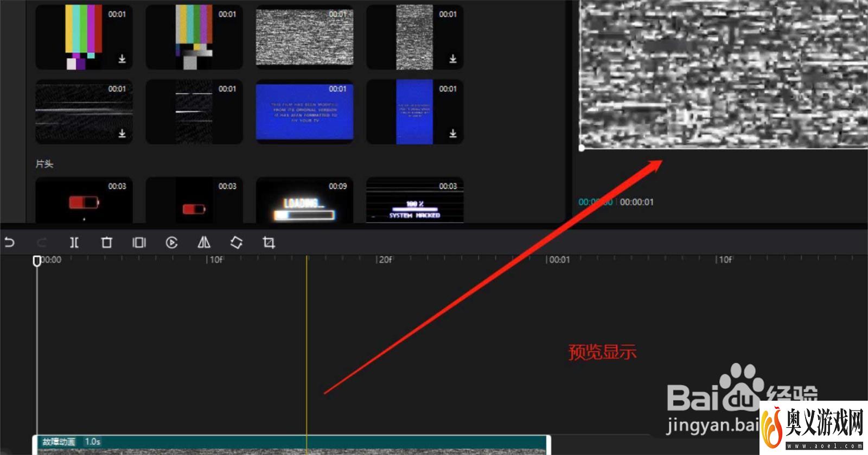
Task: Select the SYSTEM HACKED intro thumbnail
Action: 415,200
